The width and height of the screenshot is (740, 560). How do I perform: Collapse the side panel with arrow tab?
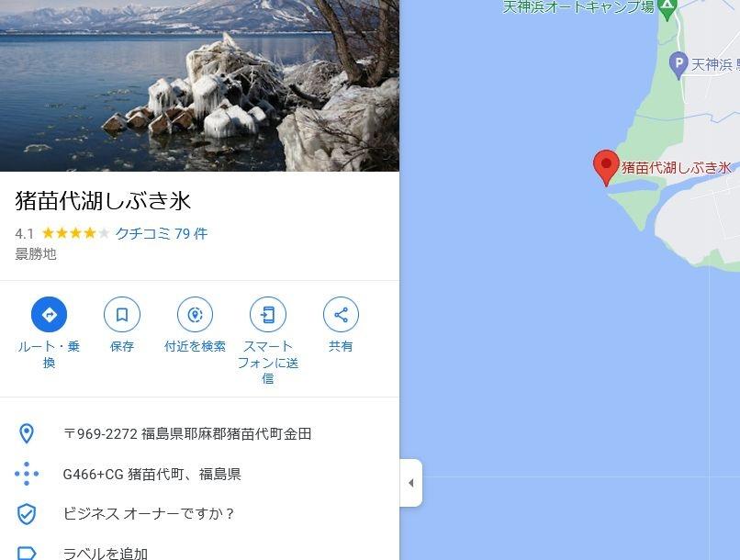click(x=411, y=483)
